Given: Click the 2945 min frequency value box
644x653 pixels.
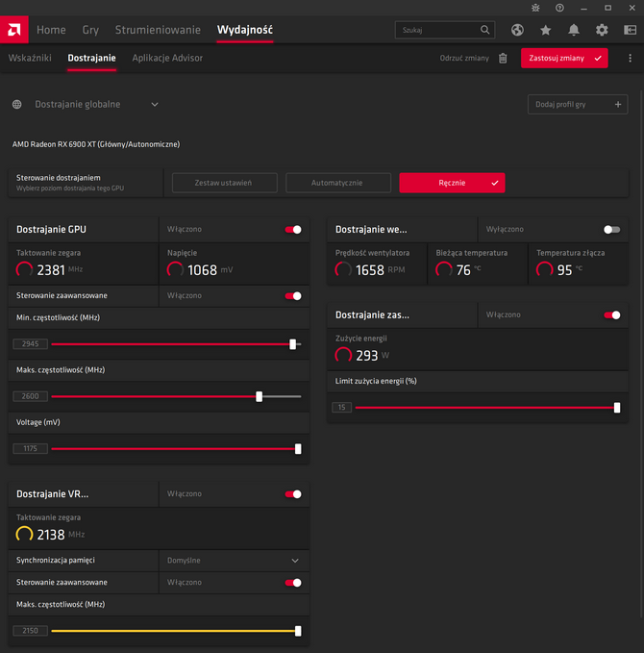Looking at the screenshot, I should (x=30, y=344).
